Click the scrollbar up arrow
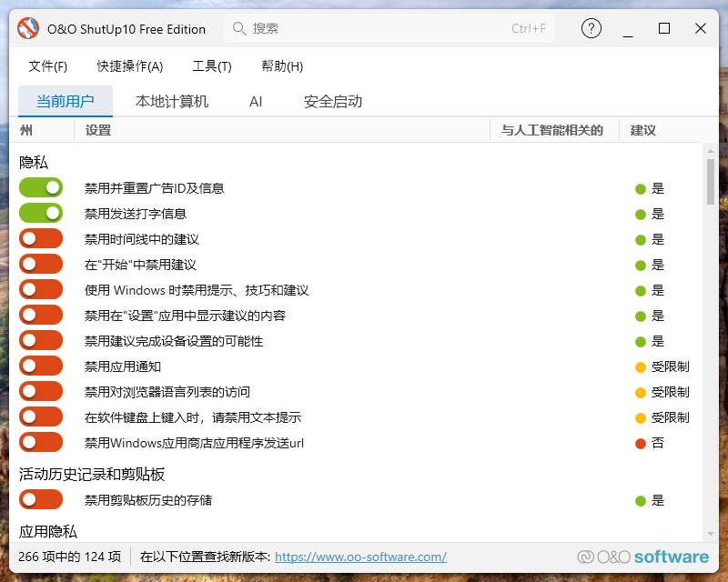 pyautogui.click(x=711, y=151)
